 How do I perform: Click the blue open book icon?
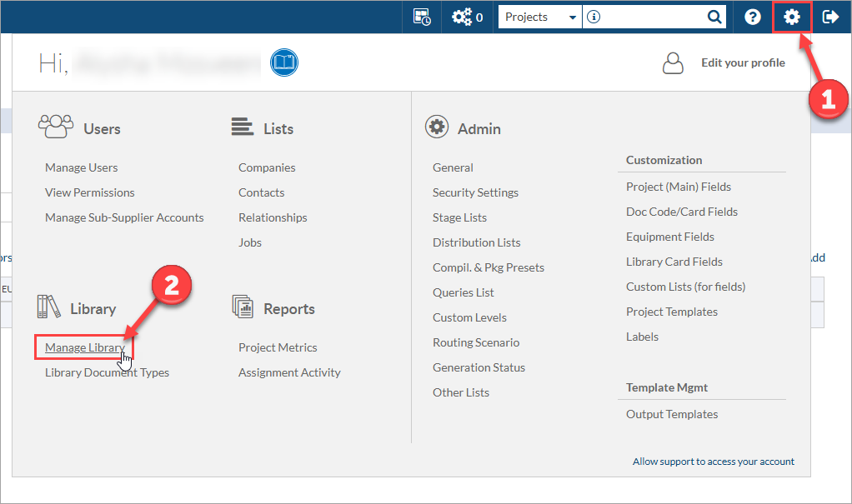tap(284, 62)
